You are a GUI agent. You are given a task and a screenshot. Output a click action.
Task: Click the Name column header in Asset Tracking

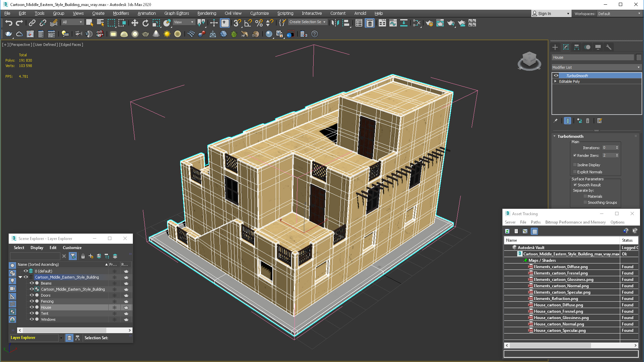[561, 240]
